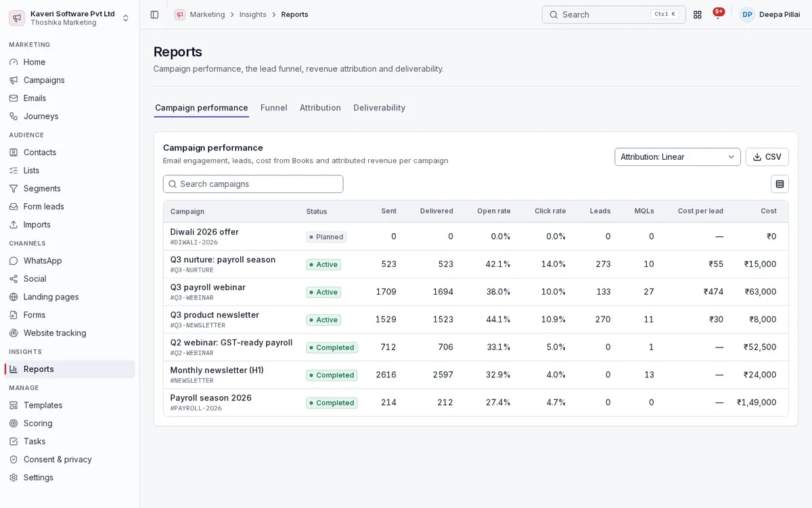Open the Q3 payroll webinar campaign
Viewport: 812px width, 508px height.
(x=208, y=287)
